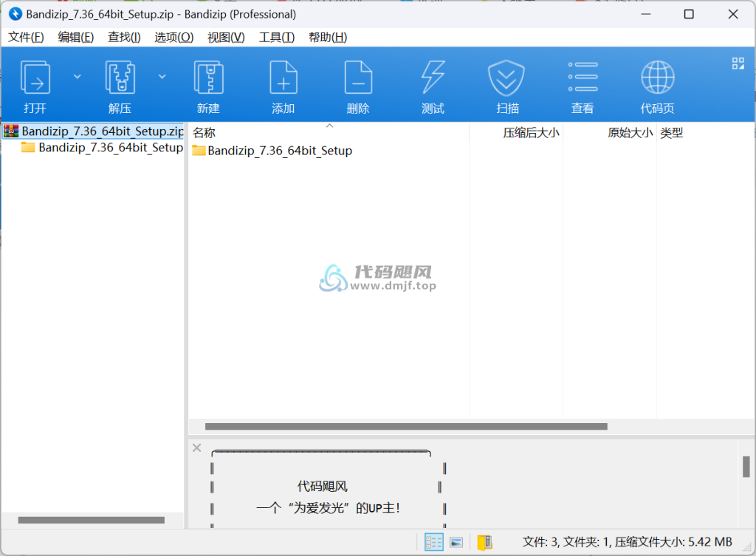
Task: Sort by the 名称 column header
Action: (204, 133)
